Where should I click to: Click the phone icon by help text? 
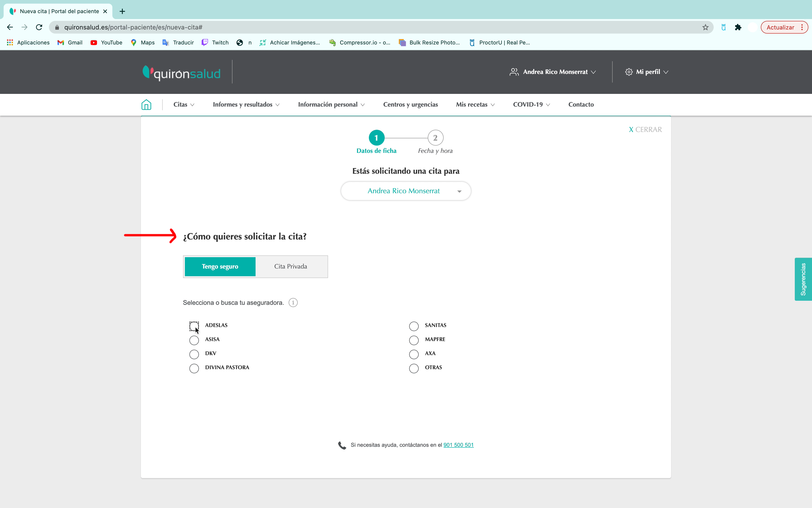(342, 445)
